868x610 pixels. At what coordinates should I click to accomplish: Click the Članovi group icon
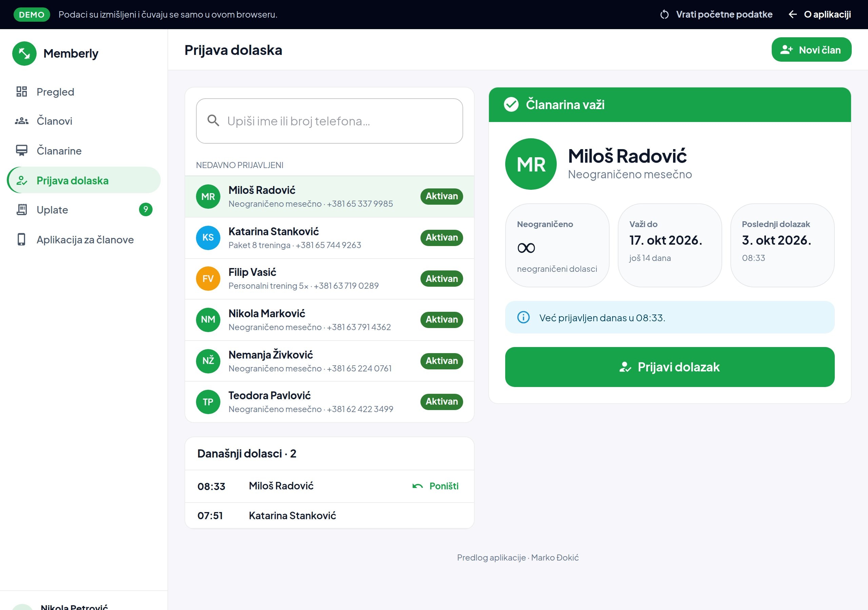[22, 121]
